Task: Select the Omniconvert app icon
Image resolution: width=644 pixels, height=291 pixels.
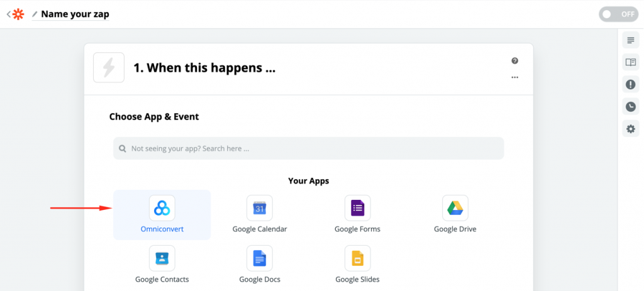Action: pos(162,208)
